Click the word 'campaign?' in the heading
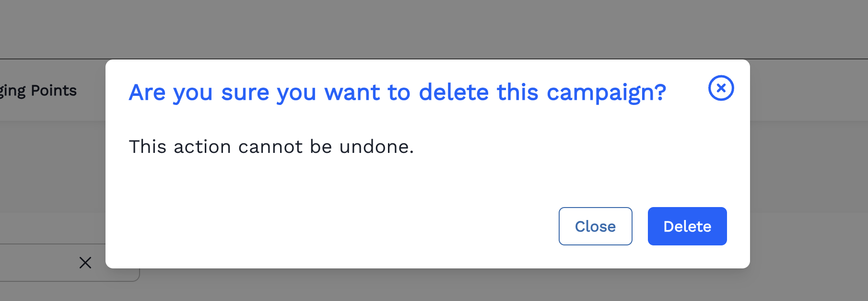 606,93
